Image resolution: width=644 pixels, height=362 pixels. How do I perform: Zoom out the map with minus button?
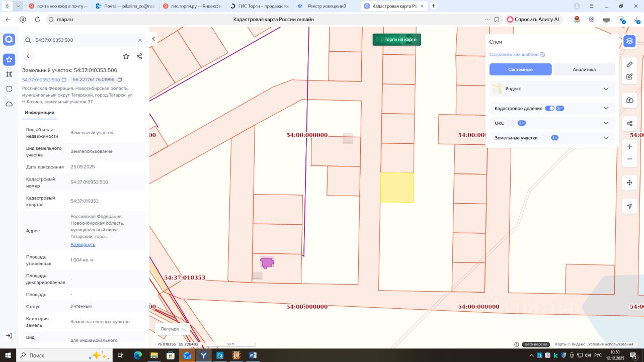(x=629, y=159)
